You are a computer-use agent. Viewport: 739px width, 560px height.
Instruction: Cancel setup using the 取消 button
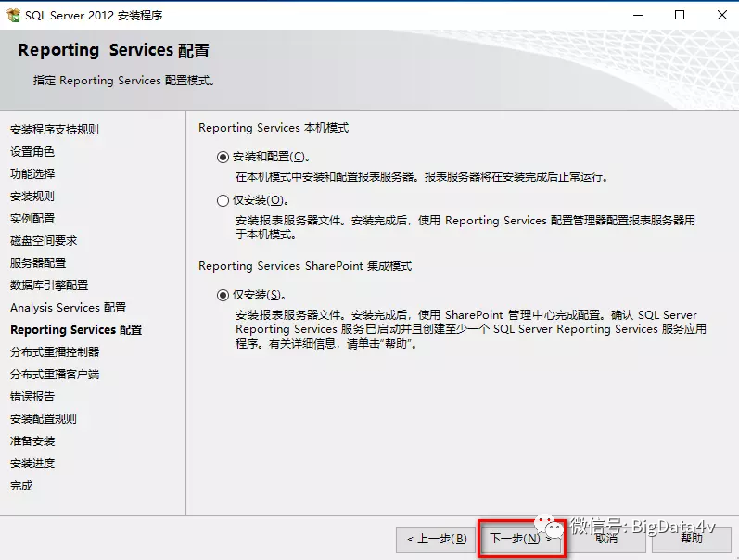pos(605,539)
